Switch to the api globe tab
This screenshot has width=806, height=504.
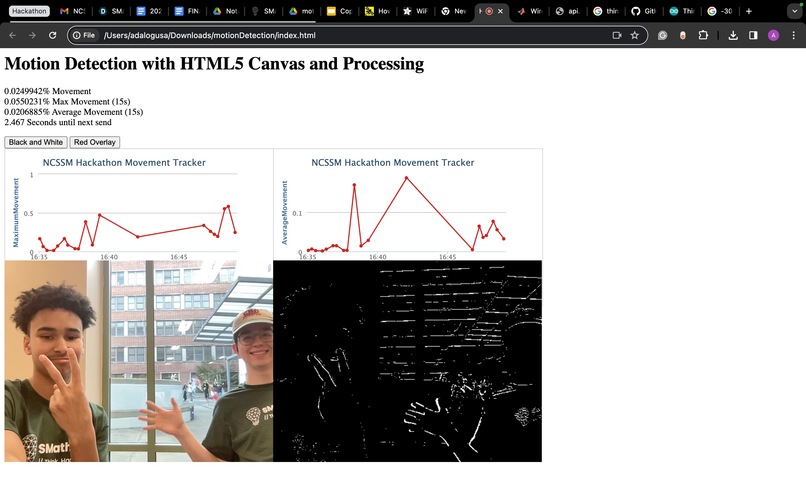[567, 11]
